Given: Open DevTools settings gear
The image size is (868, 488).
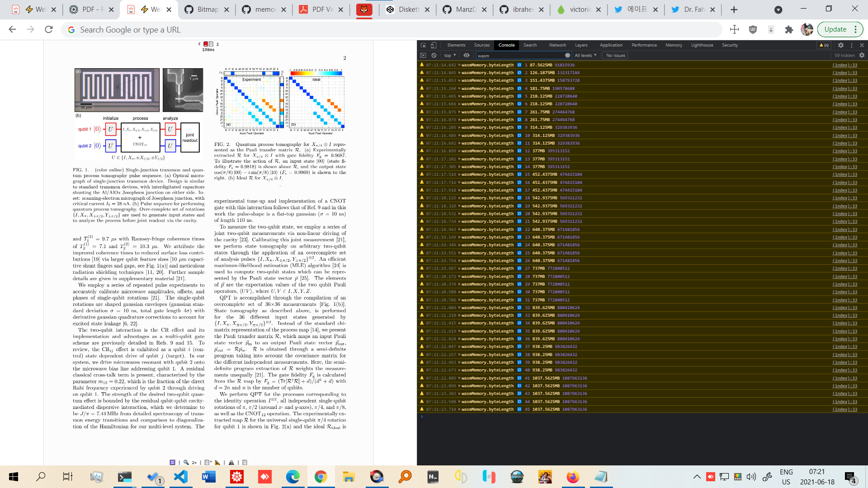Looking at the screenshot, I should [x=840, y=45].
